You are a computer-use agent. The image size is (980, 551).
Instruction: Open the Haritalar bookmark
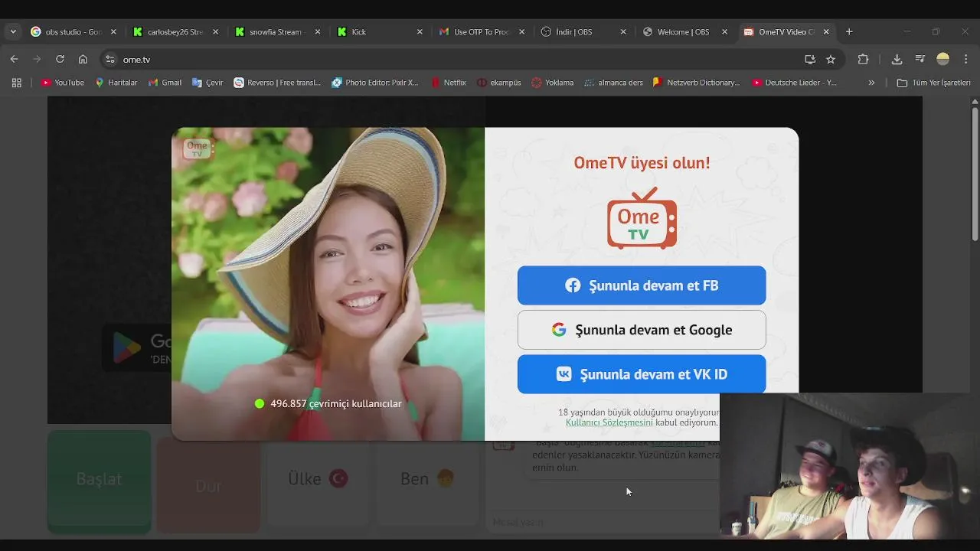(x=116, y=83)
